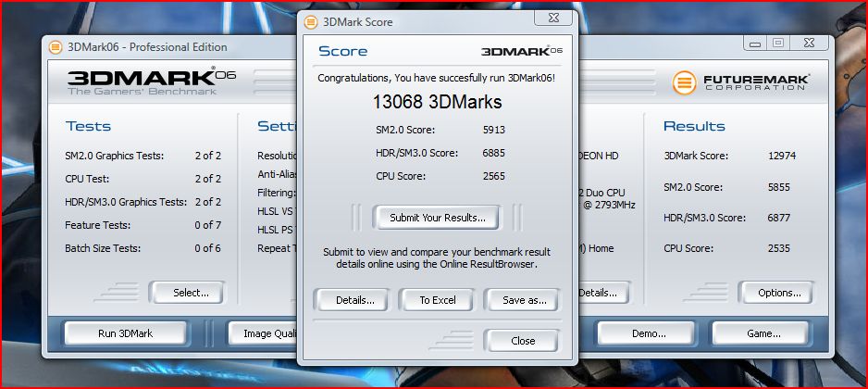The height and width of the screenshot is (389, 868).
Task: Click the SM2.0 Score value 5913
Action: (x=494, y=131)
